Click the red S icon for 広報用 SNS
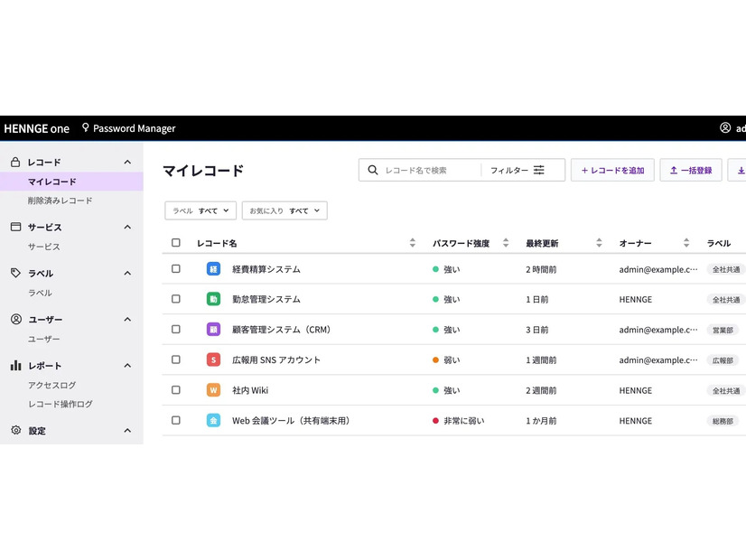The width and height of the screenshot is (746, 560). tap(213, 359)
